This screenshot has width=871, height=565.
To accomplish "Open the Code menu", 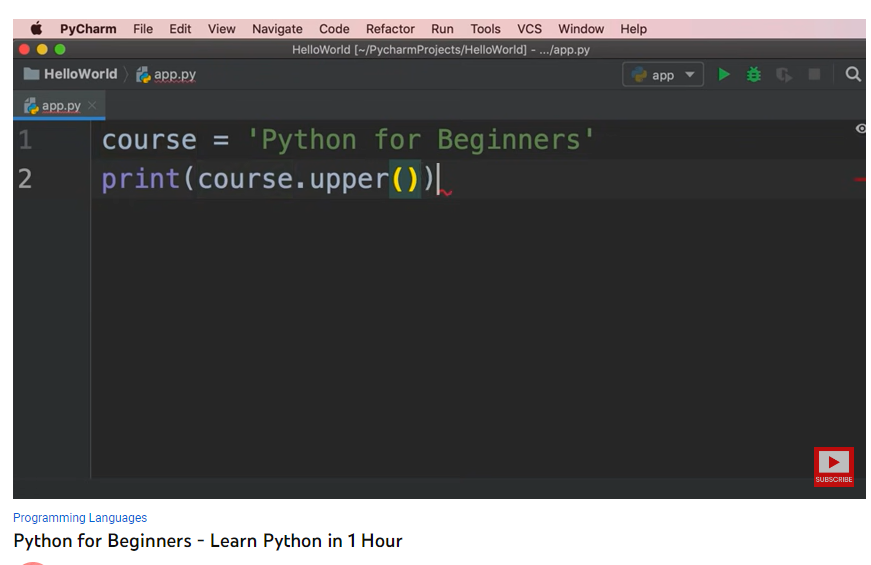I will point(334,29).
